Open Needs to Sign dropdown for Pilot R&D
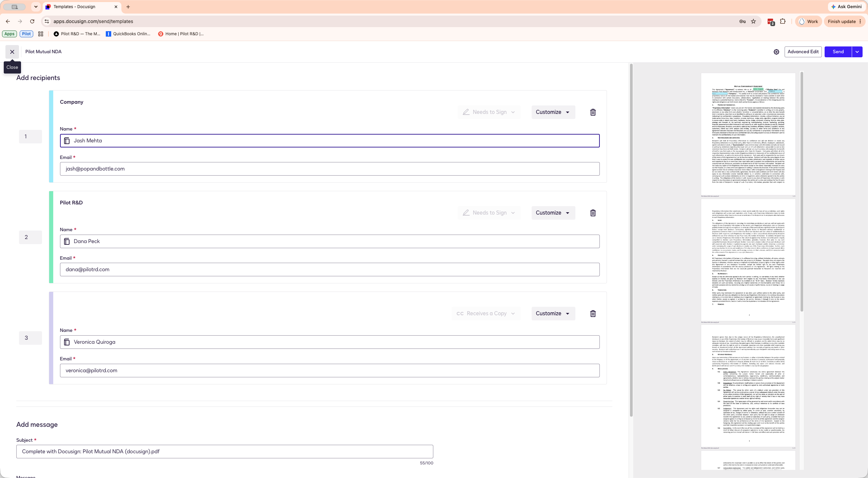 point(489,213)
